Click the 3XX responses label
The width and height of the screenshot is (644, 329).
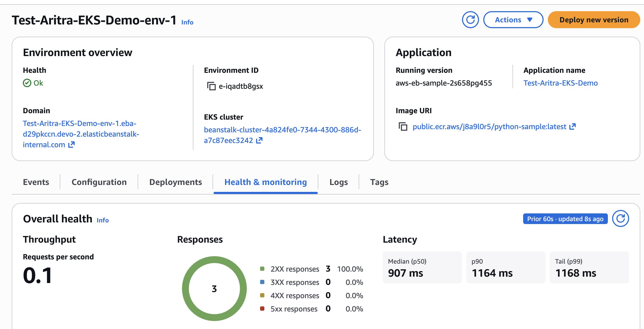coord(295,282)
